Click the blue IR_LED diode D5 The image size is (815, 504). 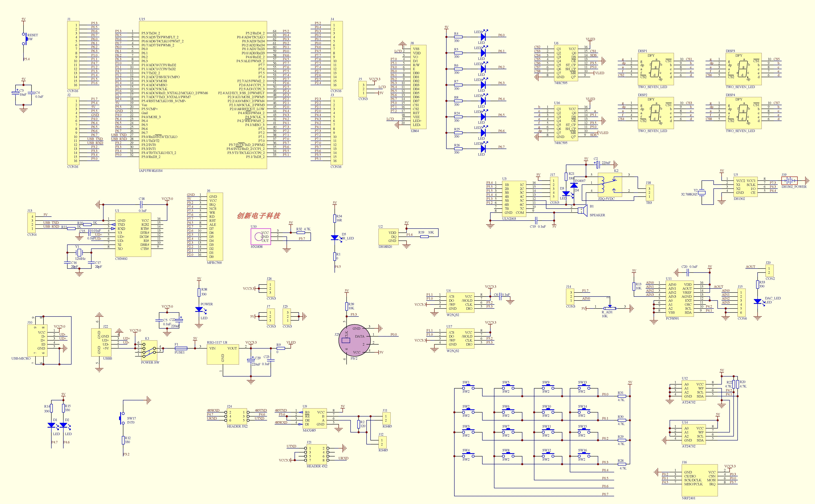pyautogui.click(x=335, y=238)
